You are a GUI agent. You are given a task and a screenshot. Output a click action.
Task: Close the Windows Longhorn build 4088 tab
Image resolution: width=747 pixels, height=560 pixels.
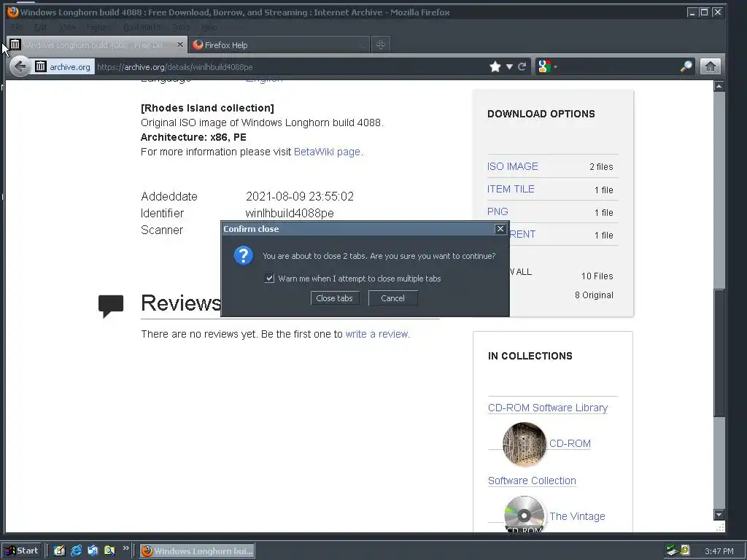point(180,44)
